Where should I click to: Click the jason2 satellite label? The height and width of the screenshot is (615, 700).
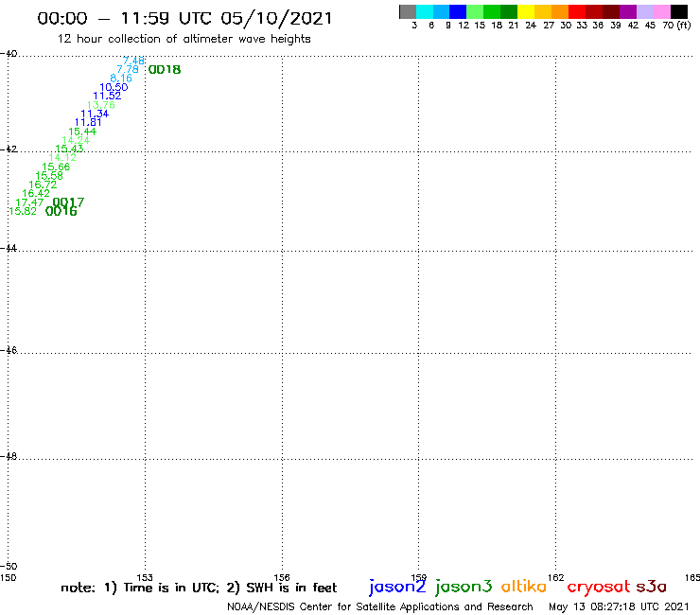[397, 587]
